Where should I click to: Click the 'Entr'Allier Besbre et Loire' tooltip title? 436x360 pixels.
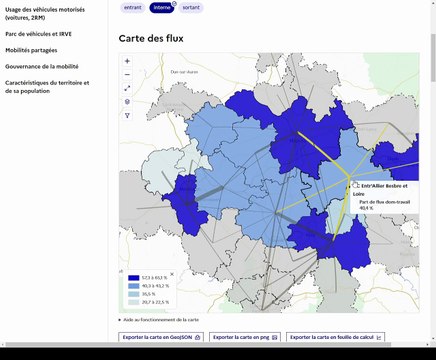tap(381, 190)
